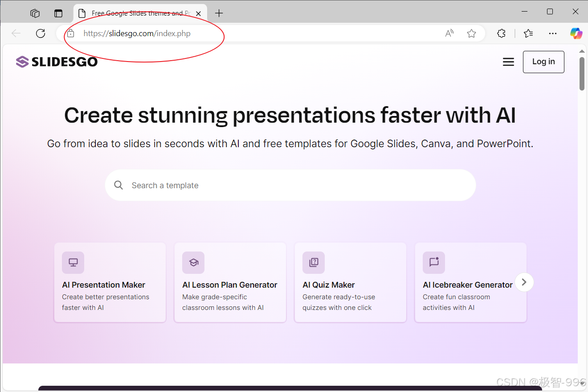588x392 pixels.
Task: Activate the Read aloud icon
Action: pos(449,33)
